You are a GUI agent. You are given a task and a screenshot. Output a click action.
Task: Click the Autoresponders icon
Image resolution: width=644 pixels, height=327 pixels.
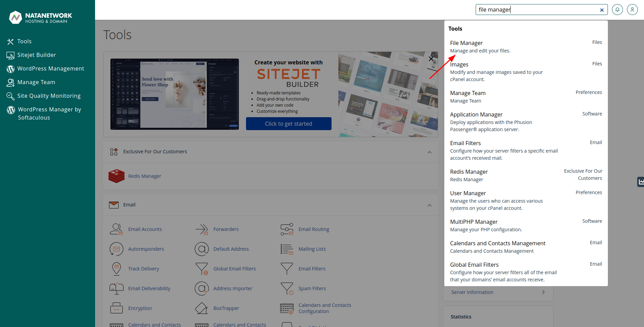point(116,249)
